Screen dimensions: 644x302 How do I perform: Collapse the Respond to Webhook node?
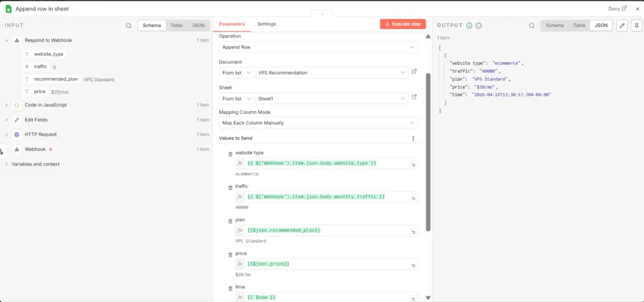pos(6,40)
